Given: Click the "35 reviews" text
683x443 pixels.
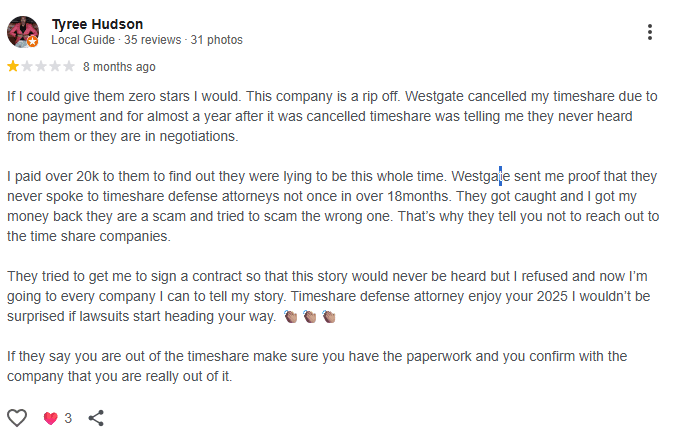Looking at the screenshot, I should 152,40.
